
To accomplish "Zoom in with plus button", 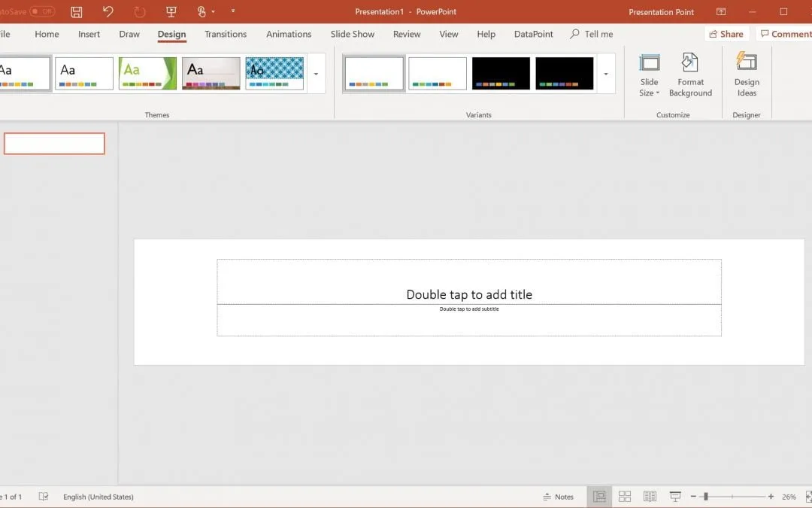I will click(771, 497).
